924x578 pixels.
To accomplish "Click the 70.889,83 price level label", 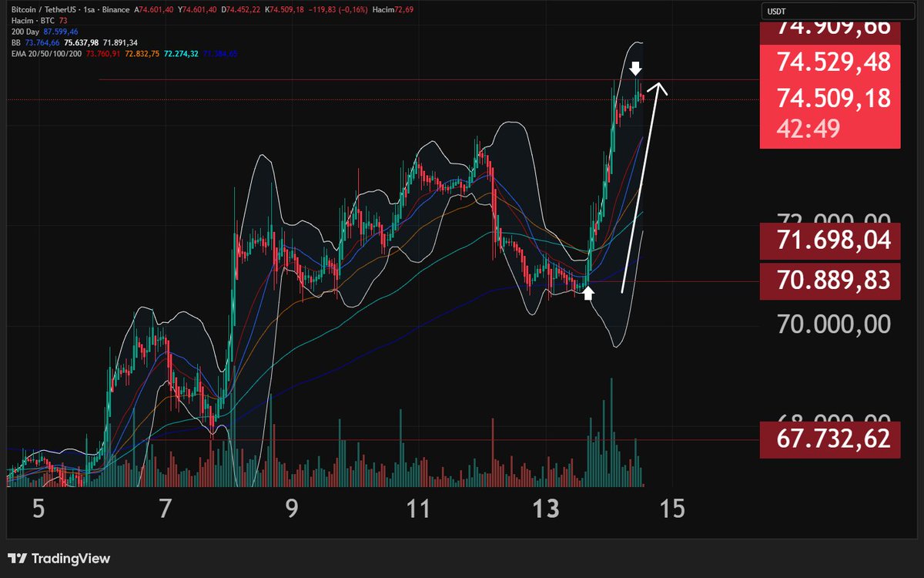I will pyautogui.click(x=831, y=281).
